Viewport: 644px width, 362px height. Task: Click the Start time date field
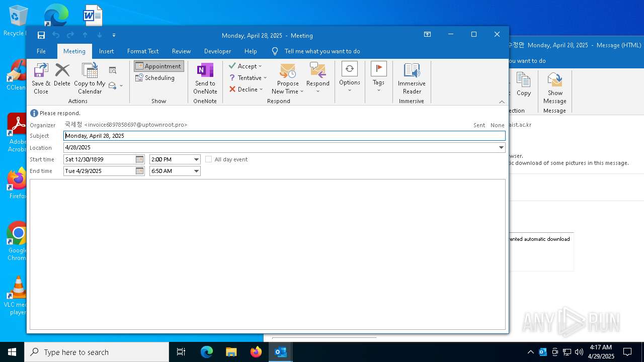[100, 159]
